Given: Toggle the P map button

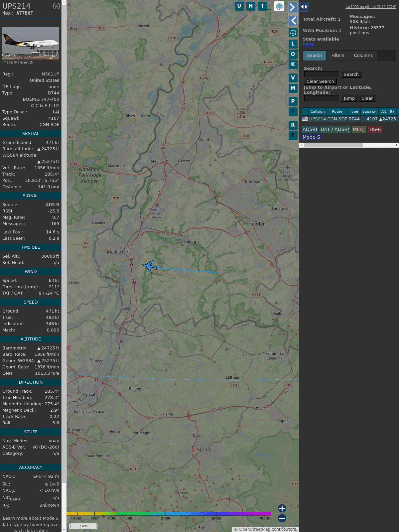Looking at the screenshot, I should 293,101.
